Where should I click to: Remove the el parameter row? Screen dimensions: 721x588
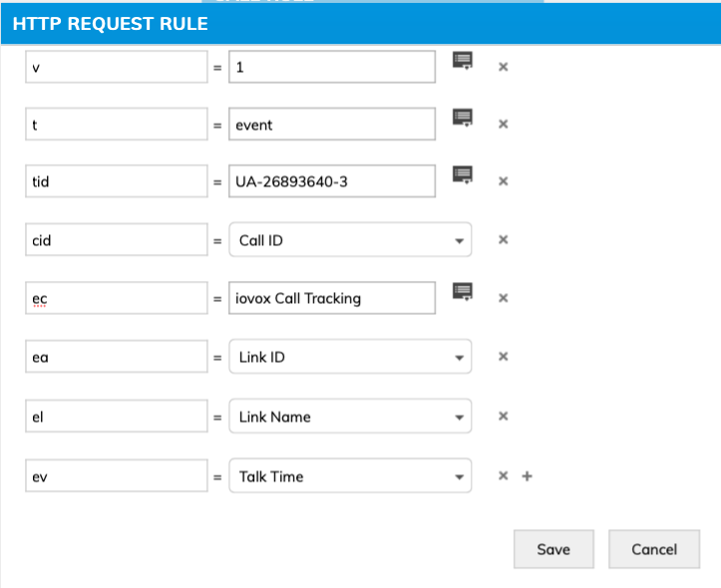pos(504,417)
